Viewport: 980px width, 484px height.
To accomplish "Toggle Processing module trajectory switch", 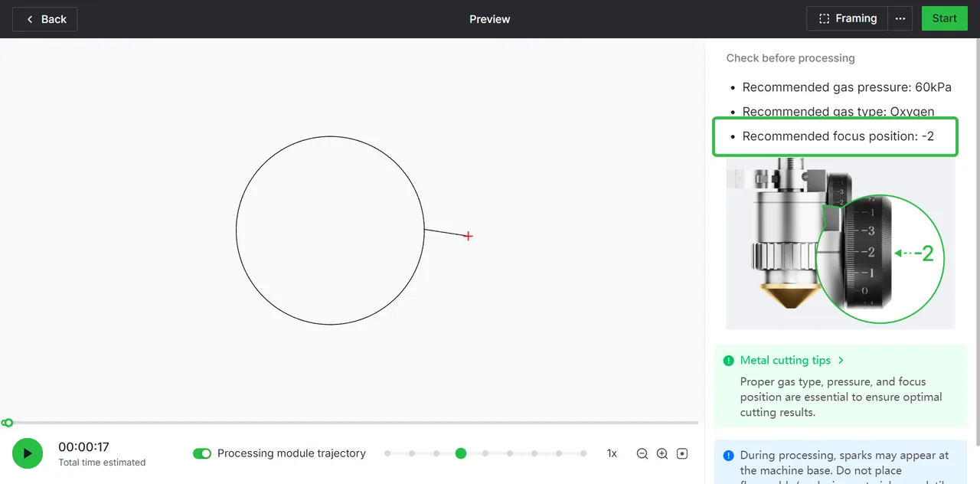I will 202,453.
